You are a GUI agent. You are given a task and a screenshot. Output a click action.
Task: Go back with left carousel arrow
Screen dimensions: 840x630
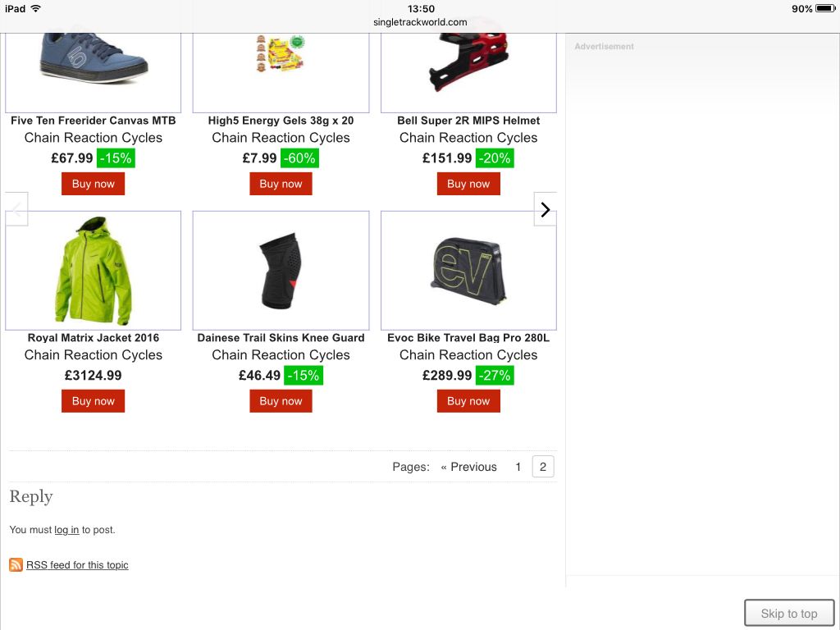[x=17, y=209]
